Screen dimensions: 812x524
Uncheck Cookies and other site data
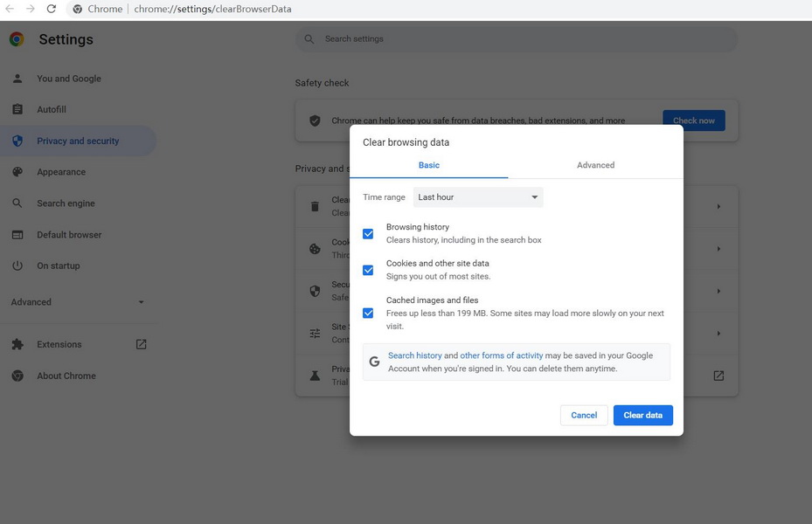[368, 270]
